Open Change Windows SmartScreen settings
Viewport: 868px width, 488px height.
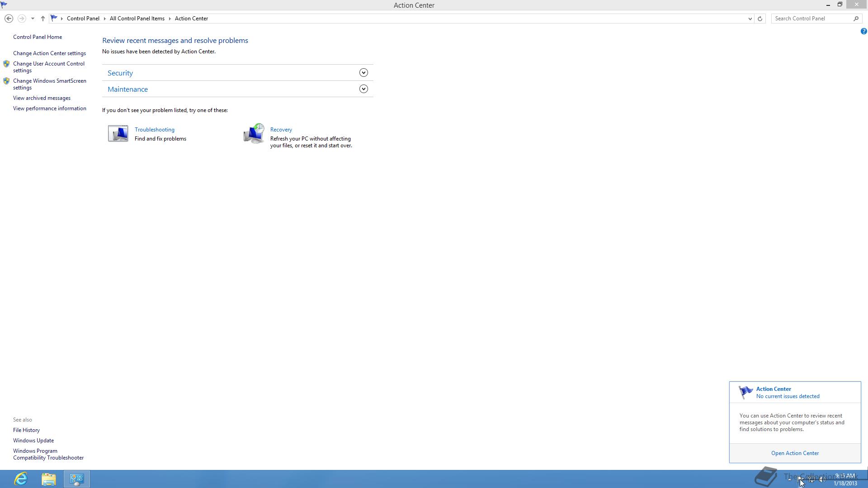tap(50, 84)
